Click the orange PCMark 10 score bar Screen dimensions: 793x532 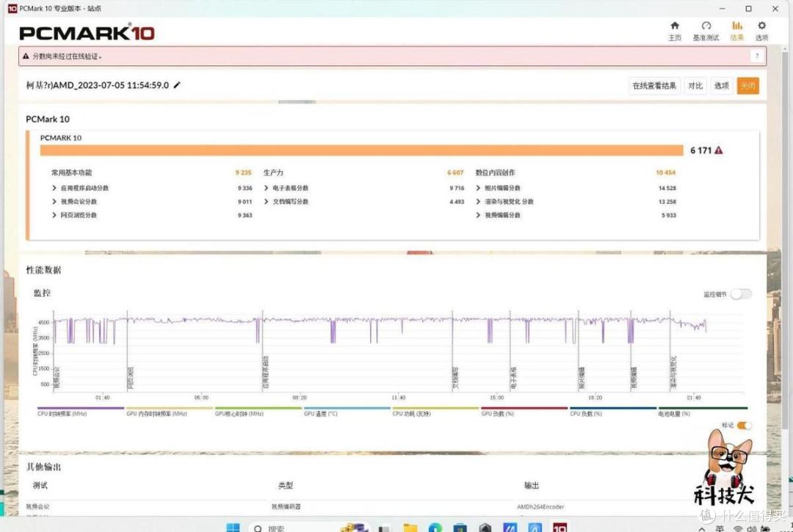tap(361, 150)
